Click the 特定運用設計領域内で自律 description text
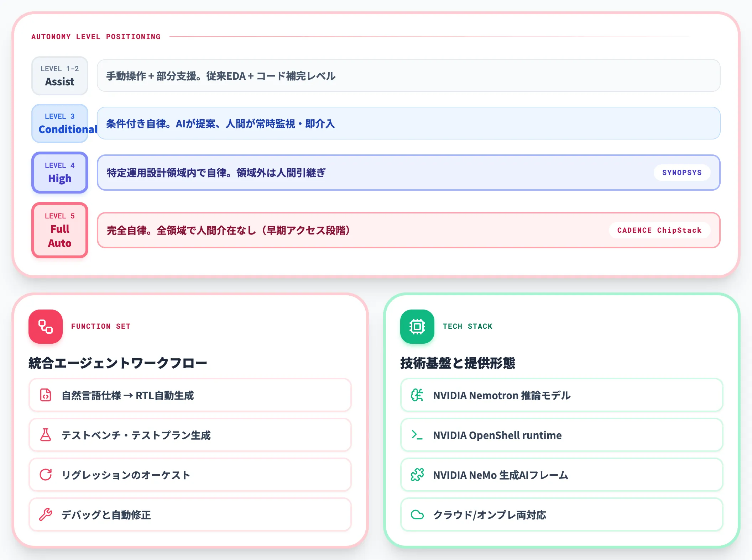This screenshot has height=560, width=752. click(x=216, y=173)
